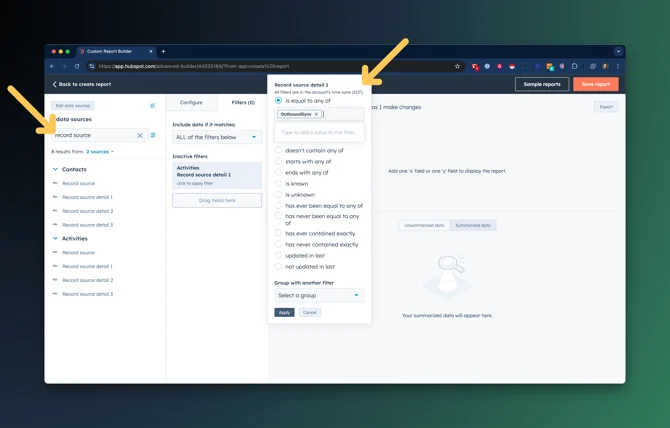Open the field filter options icon beside the search box

pos(153,135)
